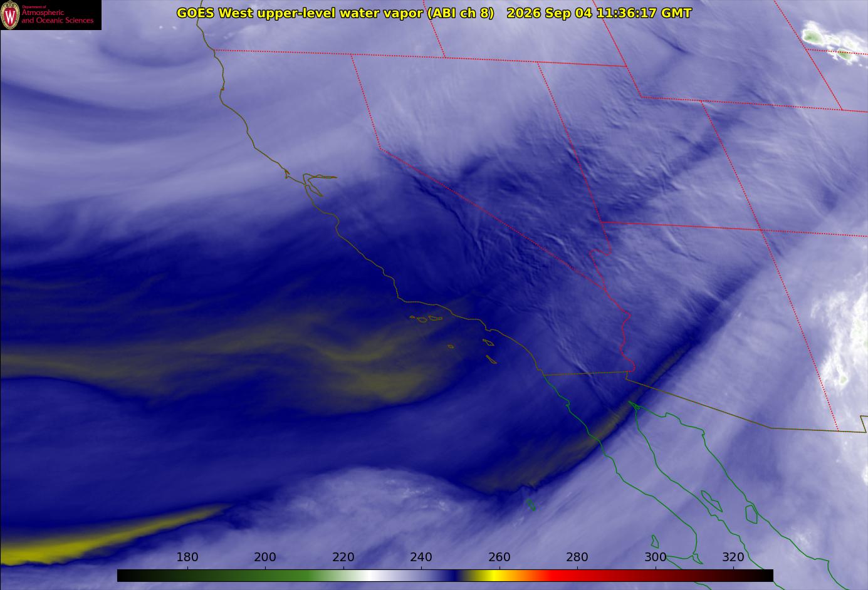
Task: Click the 180 label on color scale
Action: tap(187, 557)
